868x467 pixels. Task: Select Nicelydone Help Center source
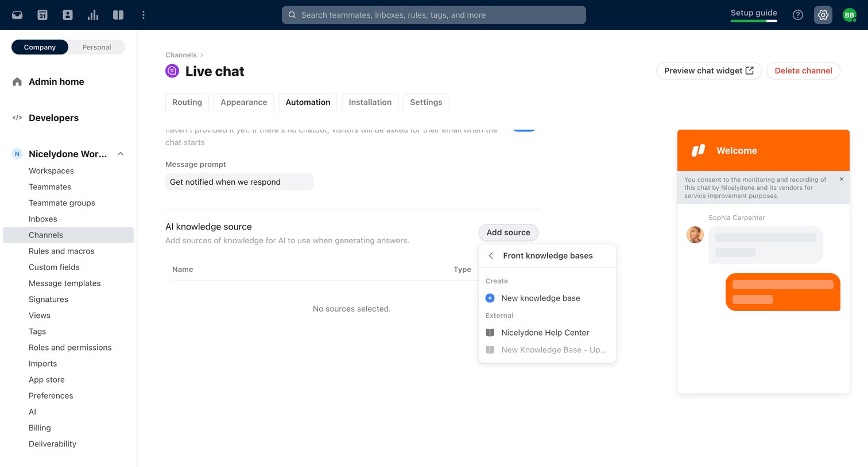coord(547,333)
